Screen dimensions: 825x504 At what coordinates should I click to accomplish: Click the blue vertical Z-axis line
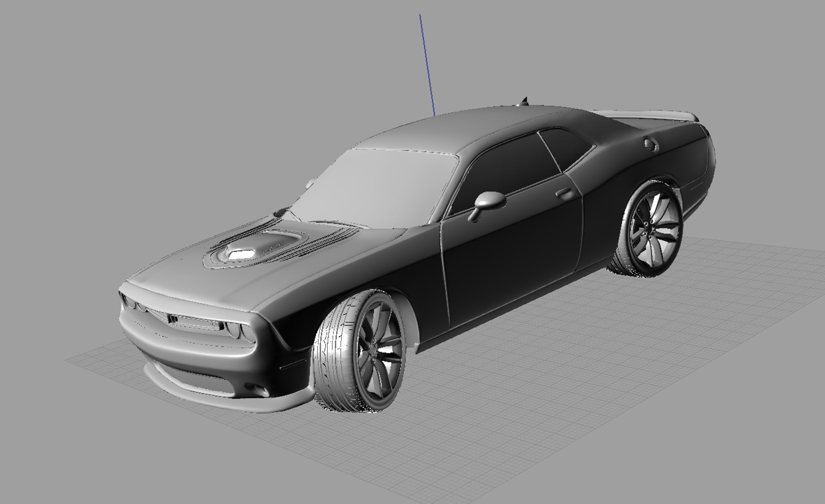click(x=427, y=65)
